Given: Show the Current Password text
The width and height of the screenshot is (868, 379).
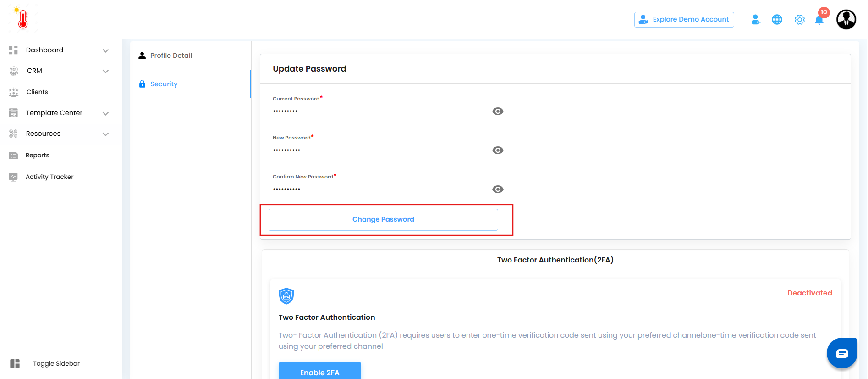Looking at the screenshot, I should [498, 111].
